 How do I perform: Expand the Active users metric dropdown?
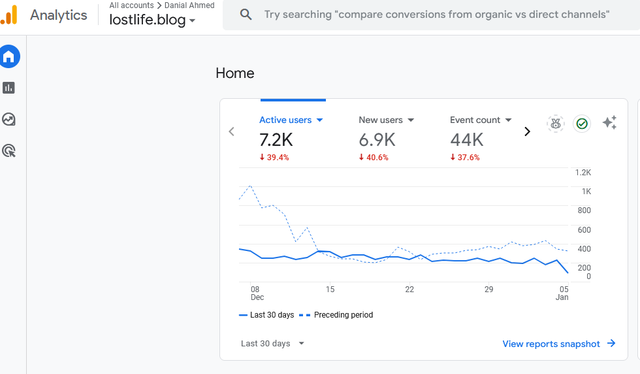coord(320,120)
